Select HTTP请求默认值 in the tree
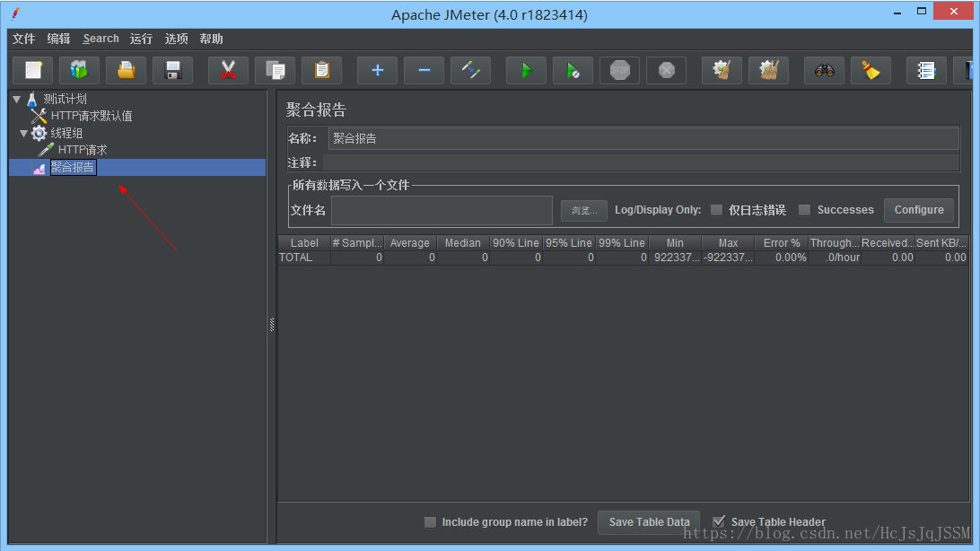This screenshot has height=551, width=980. pyautogui.click(x=92, y=116)
